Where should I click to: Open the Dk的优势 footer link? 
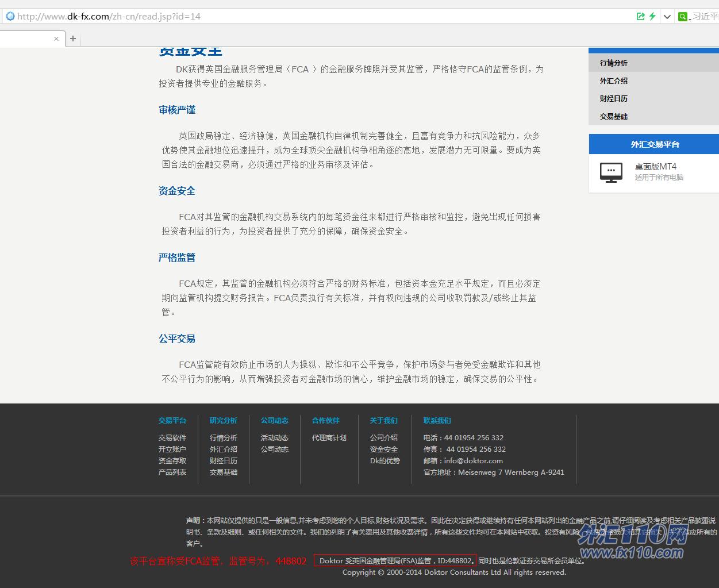tap(385, 461)
